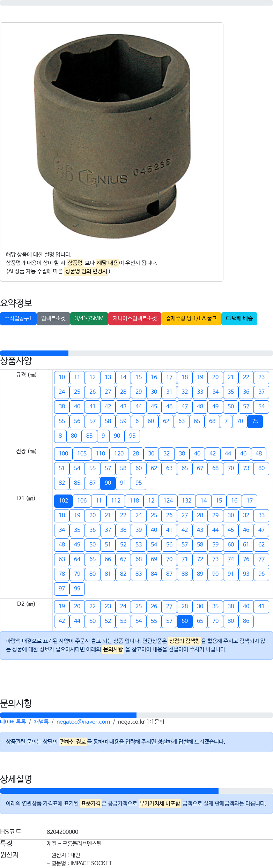This screenshot has height=868, width=273.
Task: Choose 105 in the 전장 options
Action: 82,454
